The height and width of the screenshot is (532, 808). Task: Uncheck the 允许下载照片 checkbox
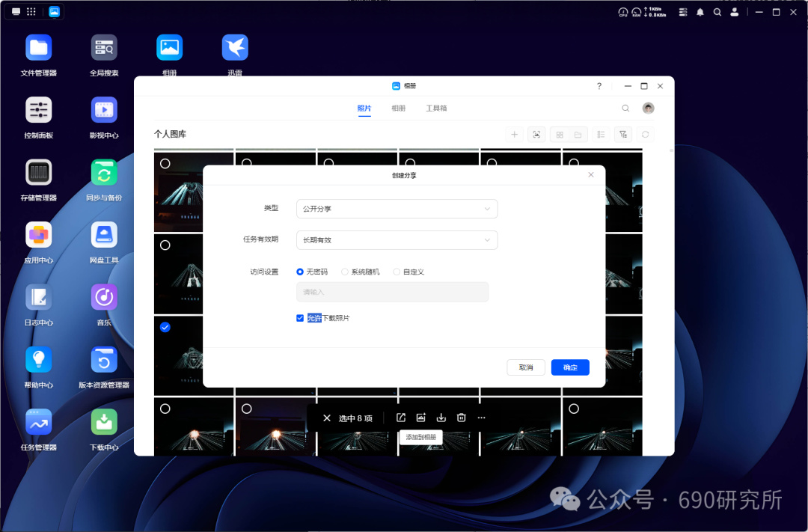(x=300, y=318)
